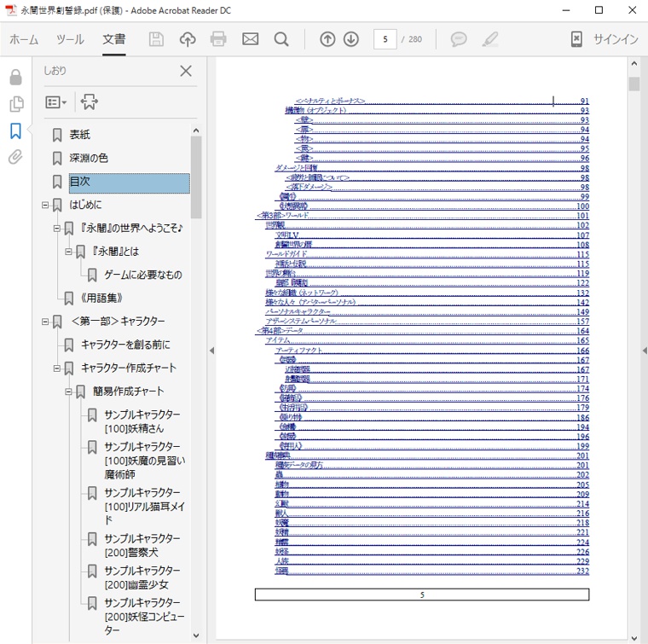Switch to the ホーム tab

24,39
